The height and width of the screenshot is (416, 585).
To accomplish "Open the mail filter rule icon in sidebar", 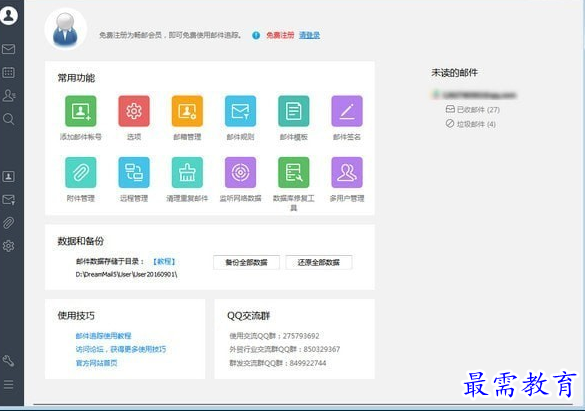I will pos(9,200).
